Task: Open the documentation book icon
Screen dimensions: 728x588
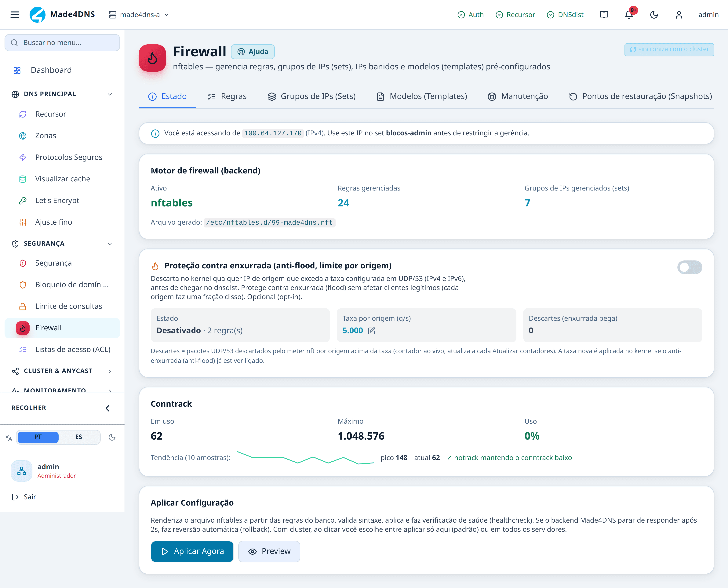Action: point(604,15)
